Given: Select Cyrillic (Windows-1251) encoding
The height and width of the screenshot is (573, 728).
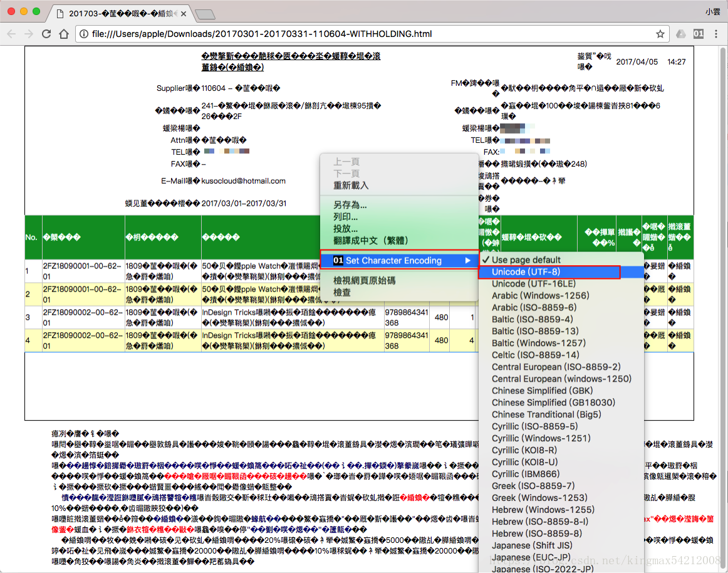Looking at the screenshot, I should pos(561,438).
